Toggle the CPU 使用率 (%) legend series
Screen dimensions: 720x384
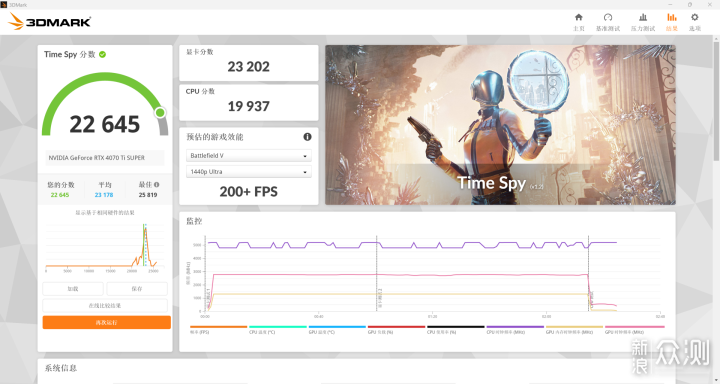point(456,329)
